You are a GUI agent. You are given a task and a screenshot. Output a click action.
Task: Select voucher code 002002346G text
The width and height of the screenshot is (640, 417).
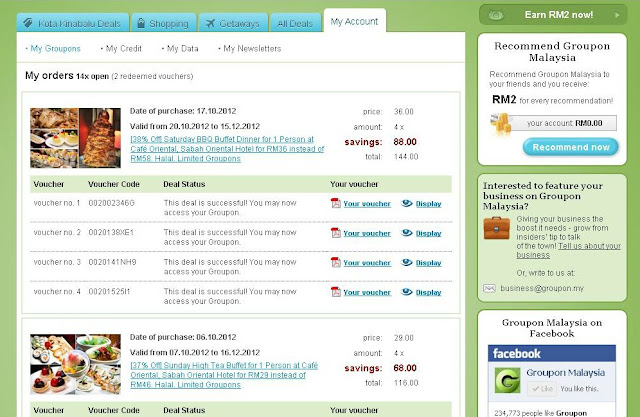coord(111,203)
